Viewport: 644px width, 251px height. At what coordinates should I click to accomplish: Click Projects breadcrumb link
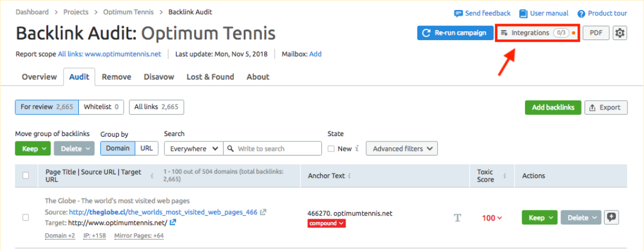pyautogui.click(x=75, y=12)
